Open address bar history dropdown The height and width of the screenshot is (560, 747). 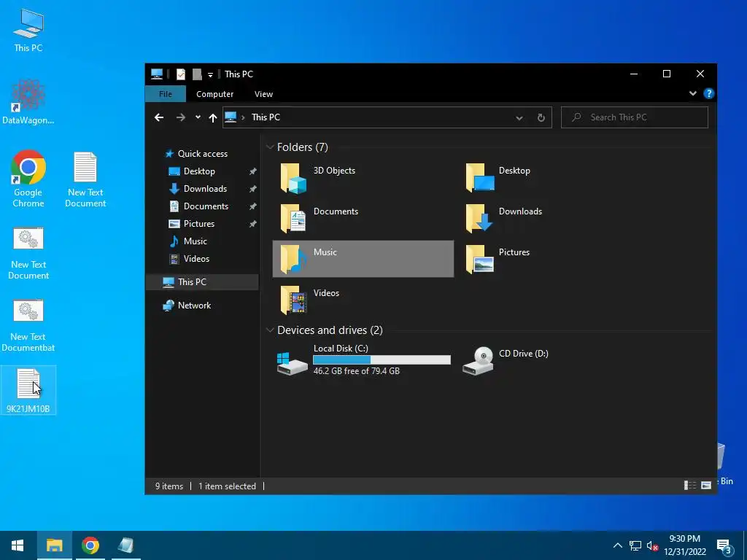click(x=519, y=117)
